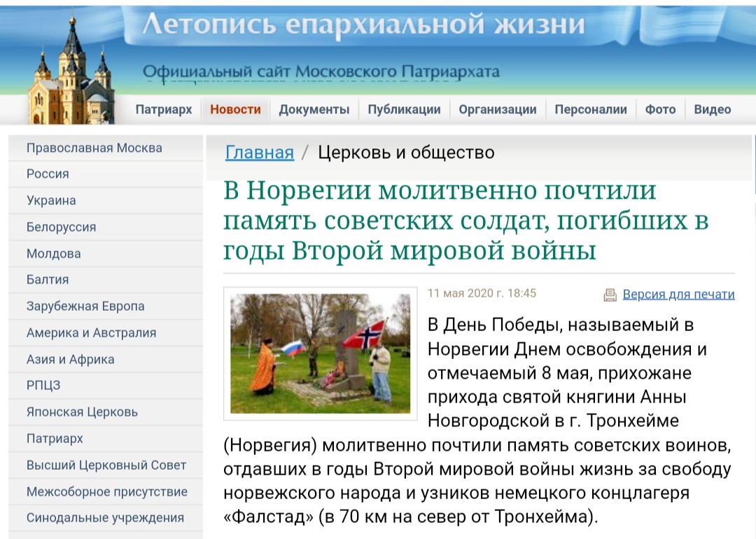The width and height of the screenshot is (756, 539).
Task: Open Персоналии from the top bar
Action: [591, 109]
